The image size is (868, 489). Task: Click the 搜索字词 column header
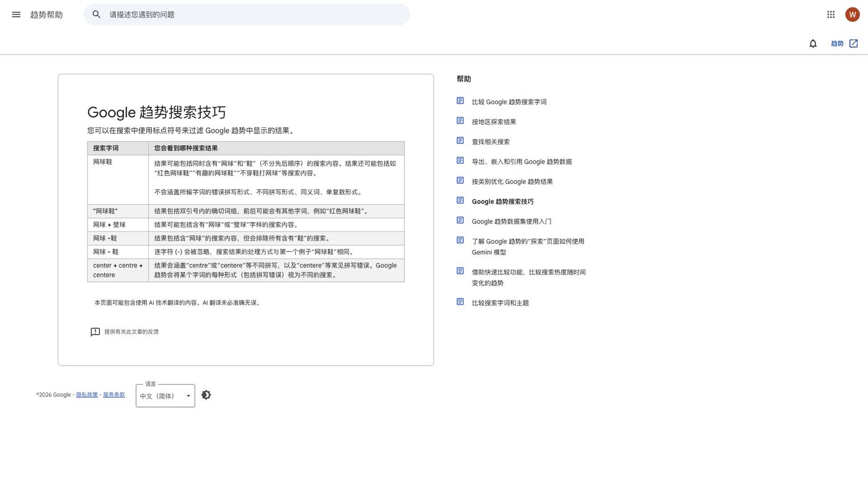click(118, 148)
